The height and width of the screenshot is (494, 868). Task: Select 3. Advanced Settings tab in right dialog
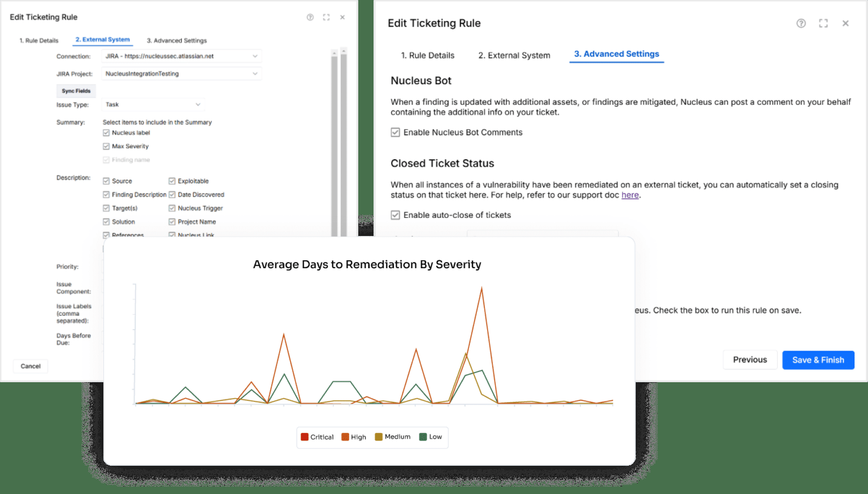click(x=617, y=54)
